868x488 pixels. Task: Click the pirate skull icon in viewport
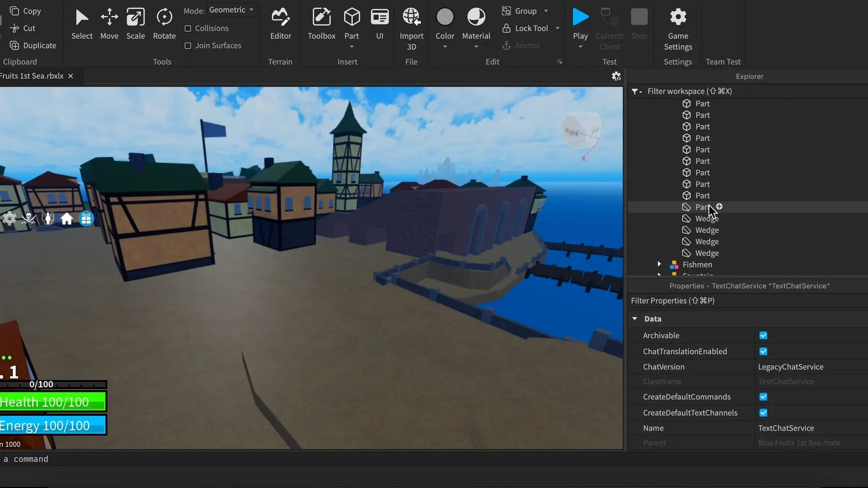coord(29,219)
